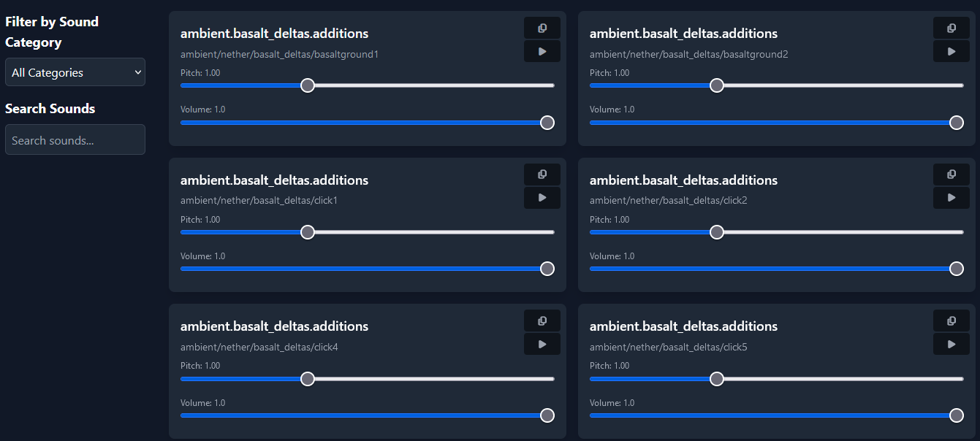The image size is (980, 441).
Task: Copy the click4 sound identifier
Action: (x=542, y=321)
